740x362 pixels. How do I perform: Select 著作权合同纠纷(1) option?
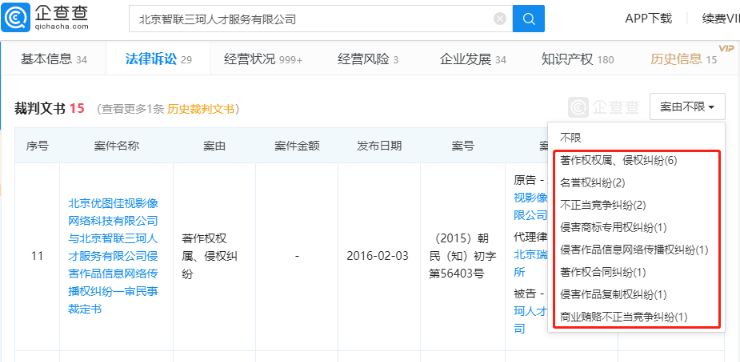(603, 272)
